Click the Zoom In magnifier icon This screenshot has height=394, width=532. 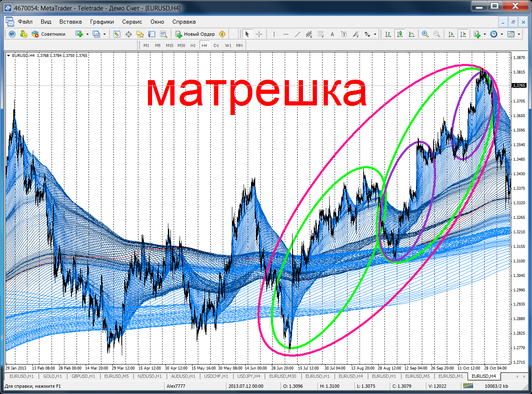tap(425, 34)
